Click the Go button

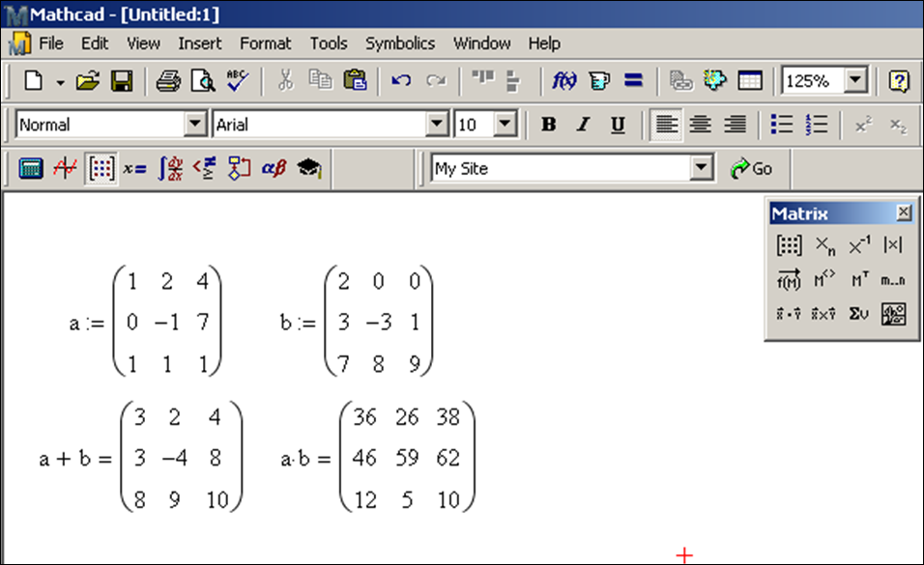[x=752, y=169]
